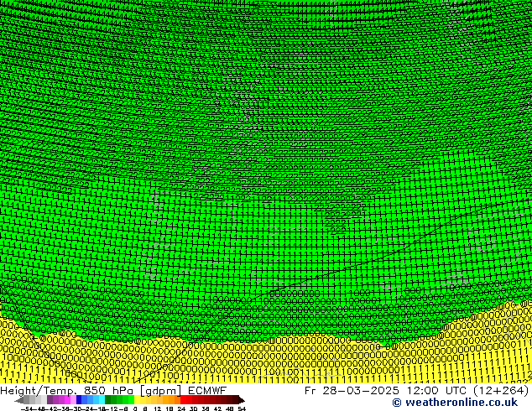Click the dark blue swatch at -30 on legend
The width and height of the screenshot is (532, 411).
pos(79,400)
